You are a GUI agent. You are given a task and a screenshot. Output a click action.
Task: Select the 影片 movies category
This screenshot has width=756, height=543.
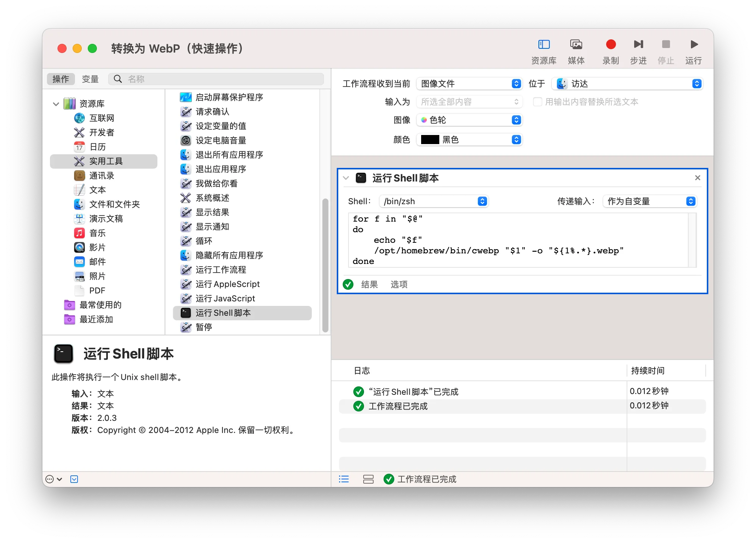(x=104, y=247)
